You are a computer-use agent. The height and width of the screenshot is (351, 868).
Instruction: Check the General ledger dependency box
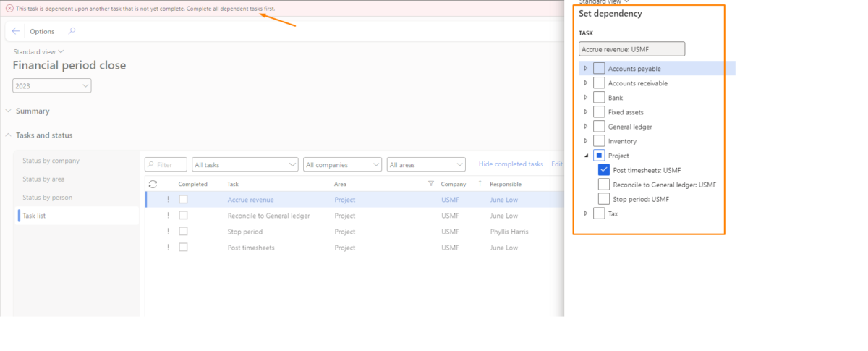[599, 127]
